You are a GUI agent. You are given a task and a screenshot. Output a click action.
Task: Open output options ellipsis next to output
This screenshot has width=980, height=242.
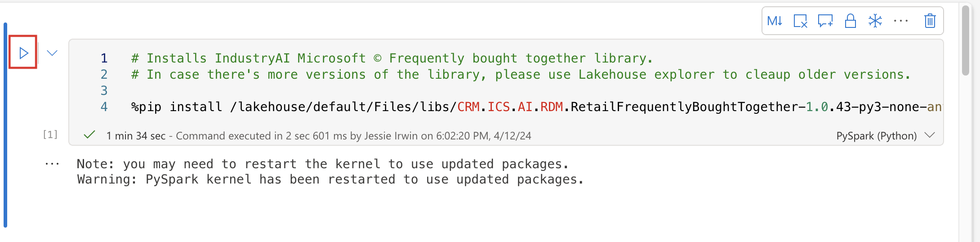(x=52, y=164)
